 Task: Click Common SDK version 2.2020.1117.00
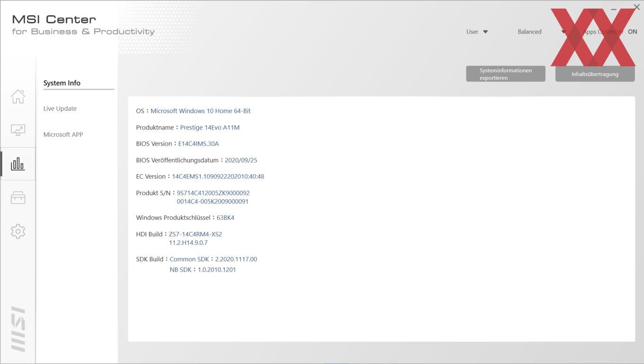236,259
